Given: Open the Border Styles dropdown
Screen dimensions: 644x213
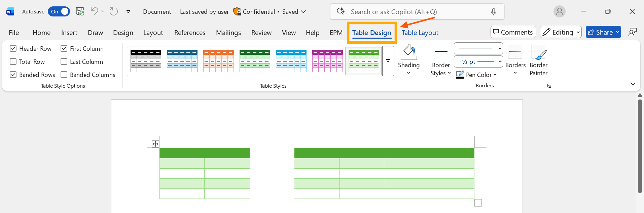Looking at the screenshot, I should pyautogui.click(x=441, y=69).
